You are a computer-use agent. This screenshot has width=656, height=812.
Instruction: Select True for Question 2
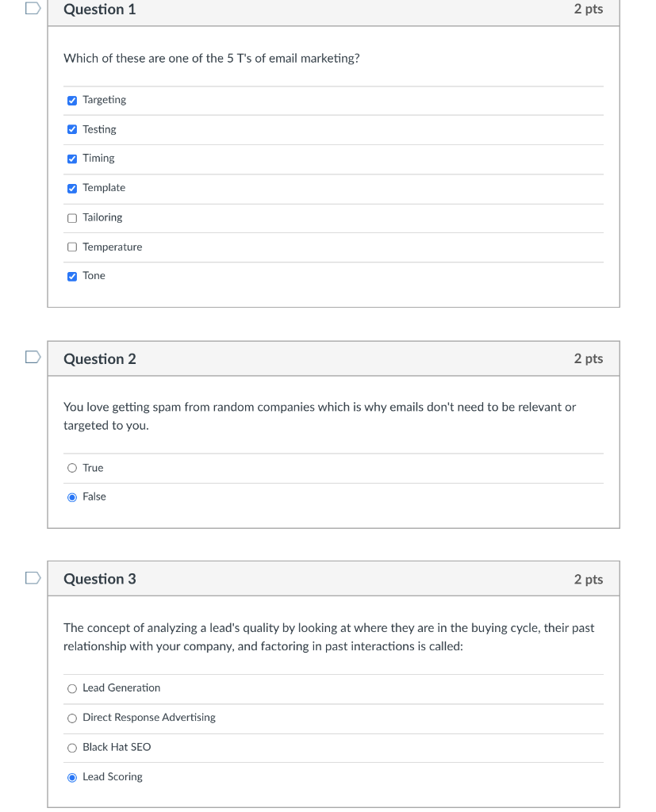coord(72,468)
